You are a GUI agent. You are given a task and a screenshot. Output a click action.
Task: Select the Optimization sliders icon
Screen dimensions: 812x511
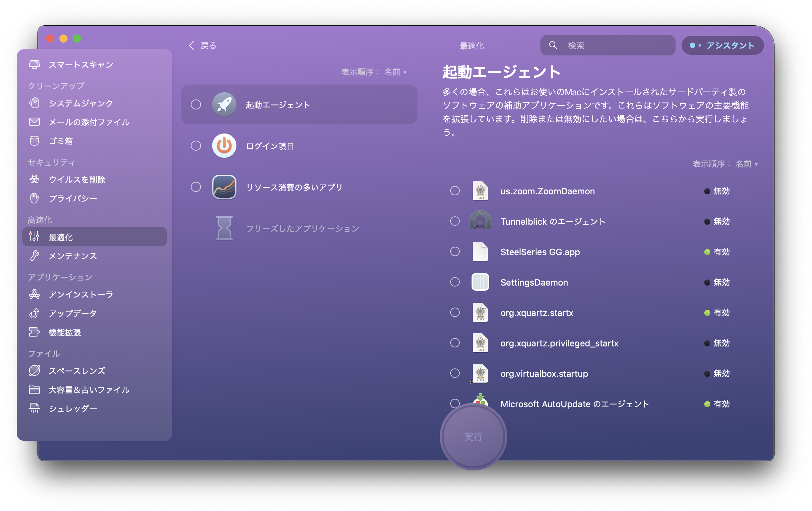34,237
